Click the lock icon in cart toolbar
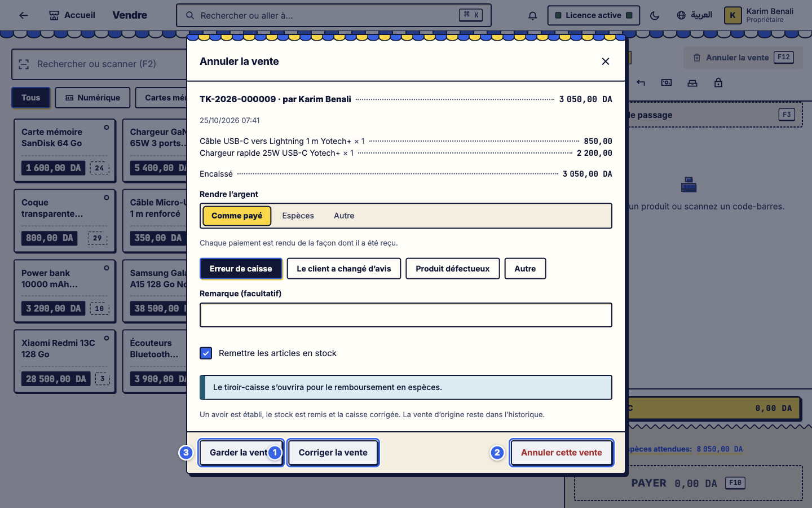 (718, 83)
